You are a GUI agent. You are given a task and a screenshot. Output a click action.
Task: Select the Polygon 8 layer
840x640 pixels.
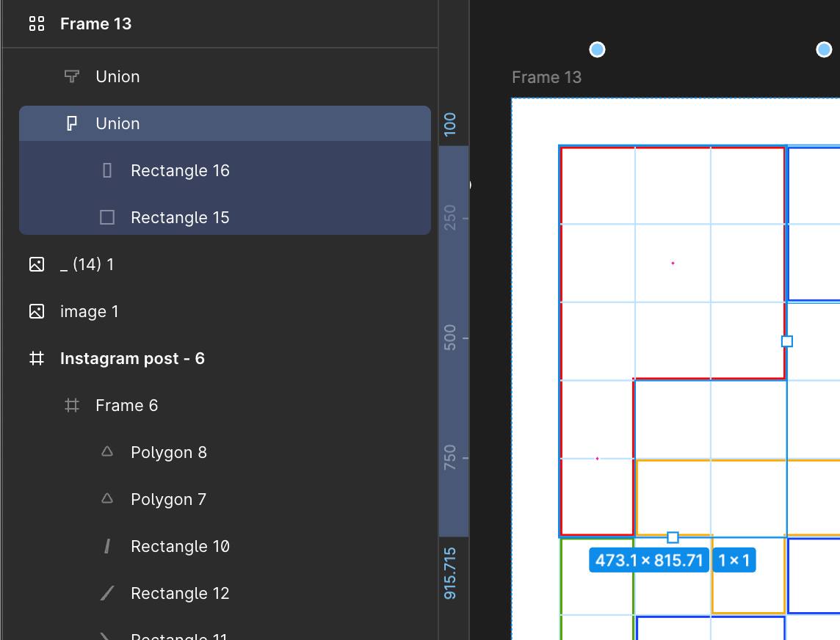pyautogui.click(x=169, y=453)
